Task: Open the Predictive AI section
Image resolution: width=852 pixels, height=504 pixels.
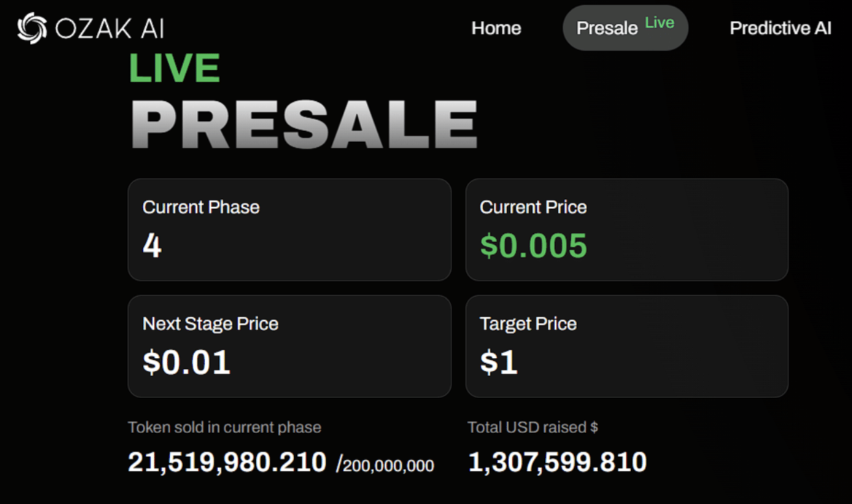Action: pos(780,28)
